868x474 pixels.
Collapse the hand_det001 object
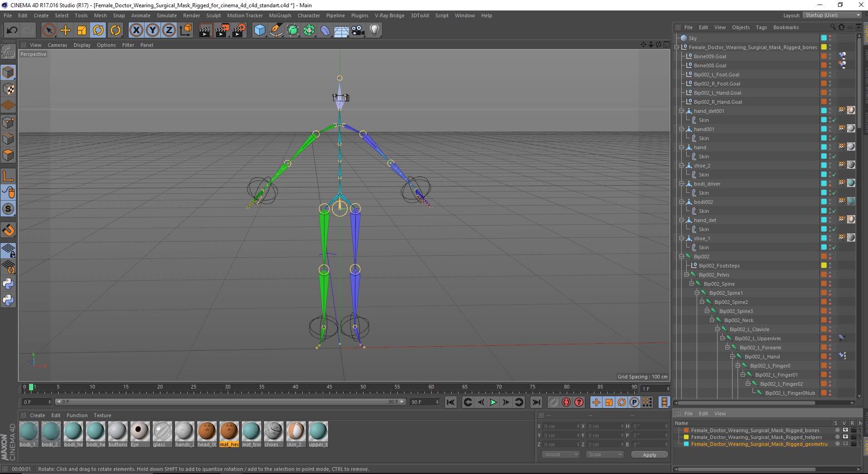tap(682, 111)
